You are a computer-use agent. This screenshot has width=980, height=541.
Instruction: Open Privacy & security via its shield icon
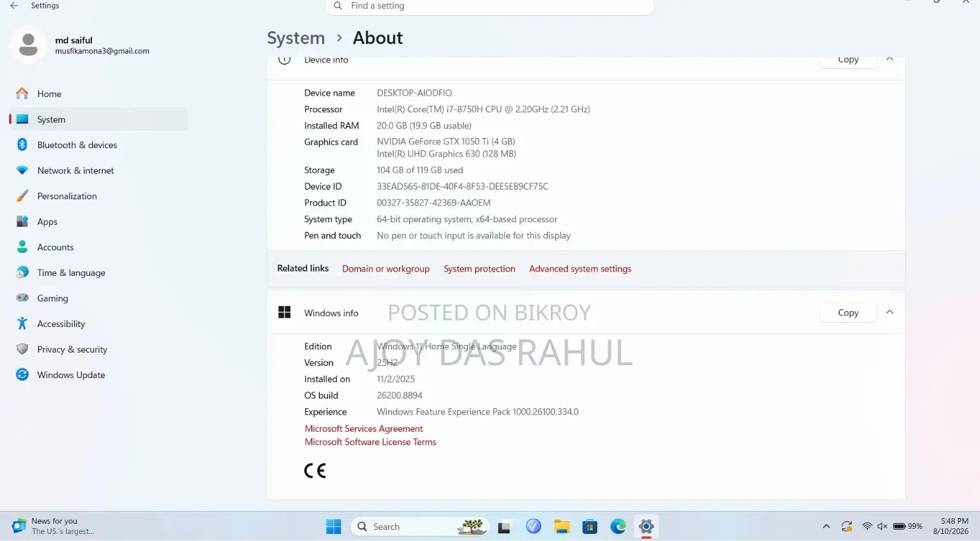[x=22, y=349]
